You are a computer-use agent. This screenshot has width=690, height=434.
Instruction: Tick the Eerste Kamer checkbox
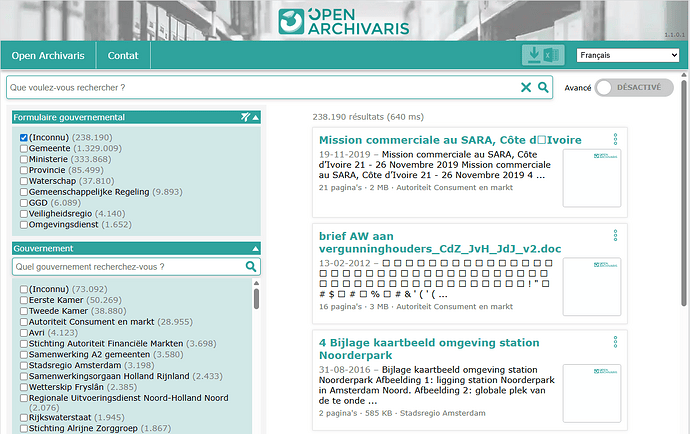coord(24,298)
